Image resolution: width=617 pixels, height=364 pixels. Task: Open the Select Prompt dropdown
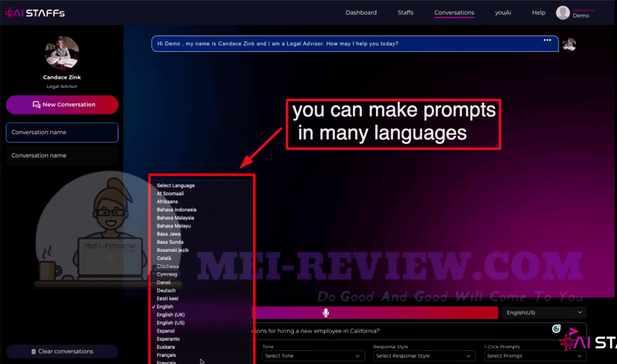coord(535,355)
